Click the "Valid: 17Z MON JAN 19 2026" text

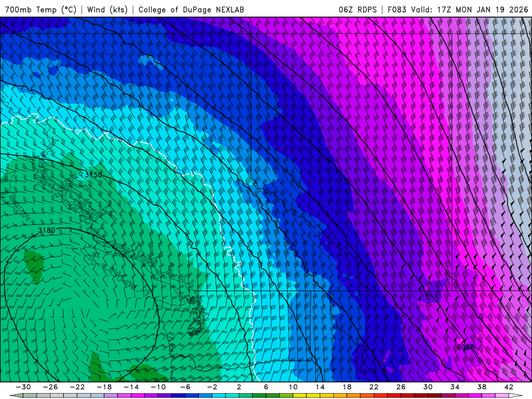(469, 9)
